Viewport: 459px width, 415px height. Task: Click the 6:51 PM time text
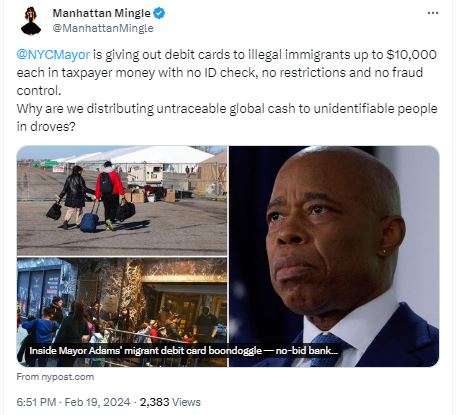tap(36, 402)
